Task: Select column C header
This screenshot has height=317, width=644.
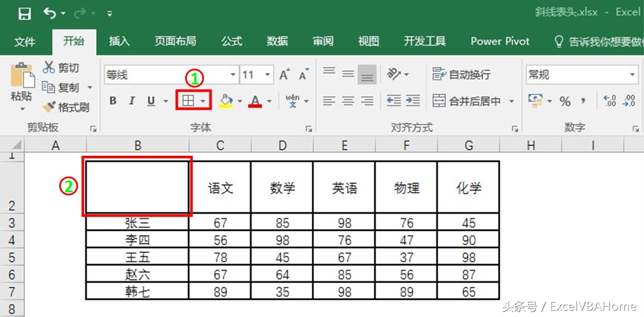Action: tap(220, 145)
